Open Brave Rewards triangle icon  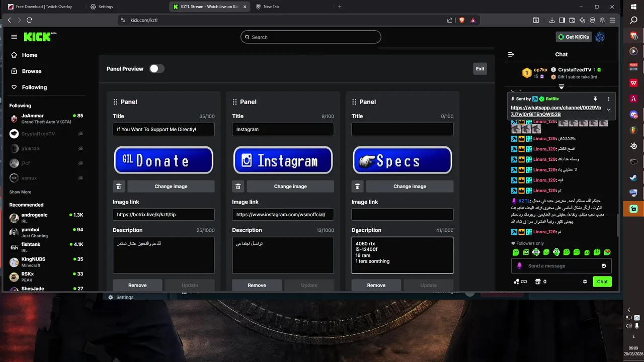[473, 20]
